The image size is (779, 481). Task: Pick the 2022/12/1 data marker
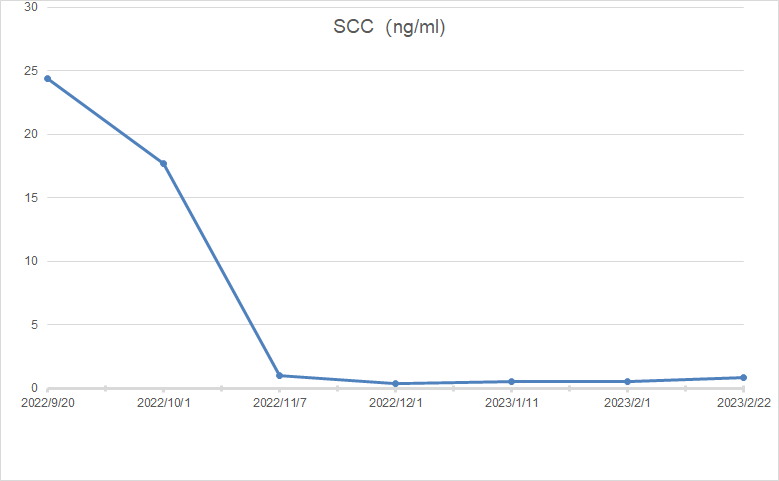(396, 383)
